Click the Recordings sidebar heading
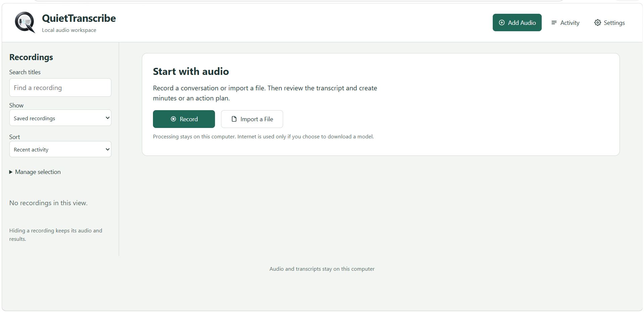The width and height of the screenshot is (644, 312). [31, 57]
